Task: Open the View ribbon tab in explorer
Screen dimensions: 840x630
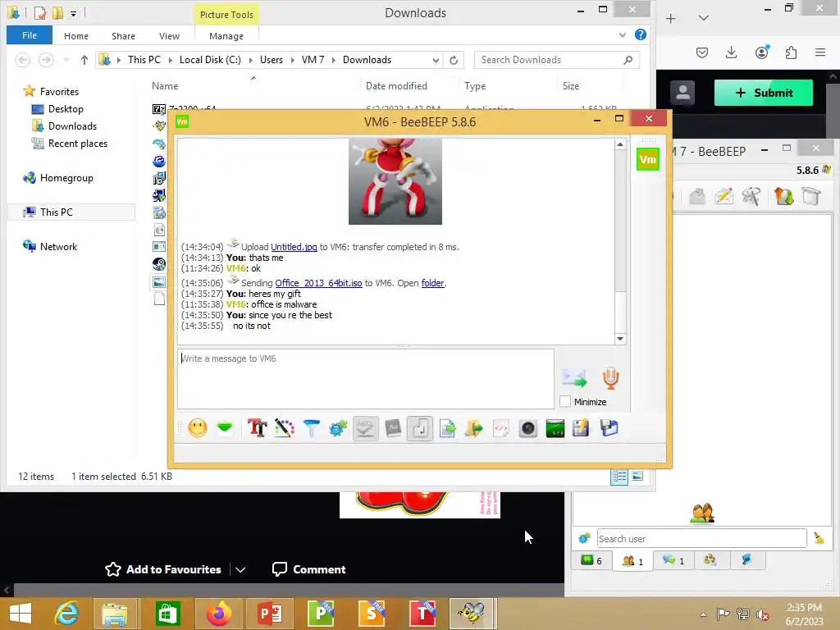Action: tap(169, 36)
